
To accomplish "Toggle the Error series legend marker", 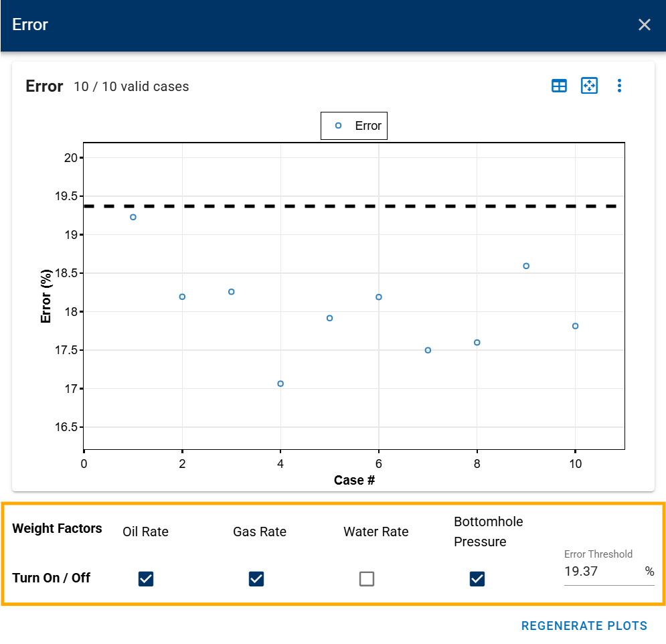I will [x=338, y=126].
